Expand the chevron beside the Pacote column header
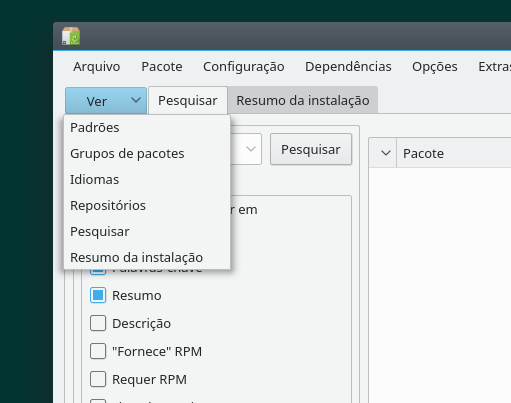 point(386,153)
